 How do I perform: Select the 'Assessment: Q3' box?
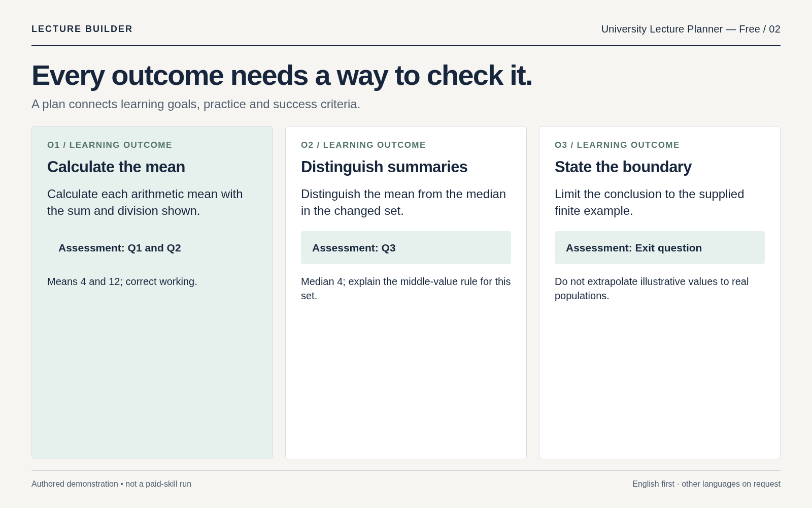pyautogui.click(x=406, y=247)
